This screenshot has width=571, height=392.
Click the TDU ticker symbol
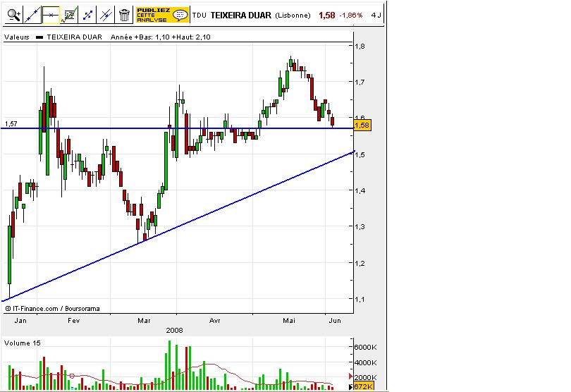tap(199, 16)
